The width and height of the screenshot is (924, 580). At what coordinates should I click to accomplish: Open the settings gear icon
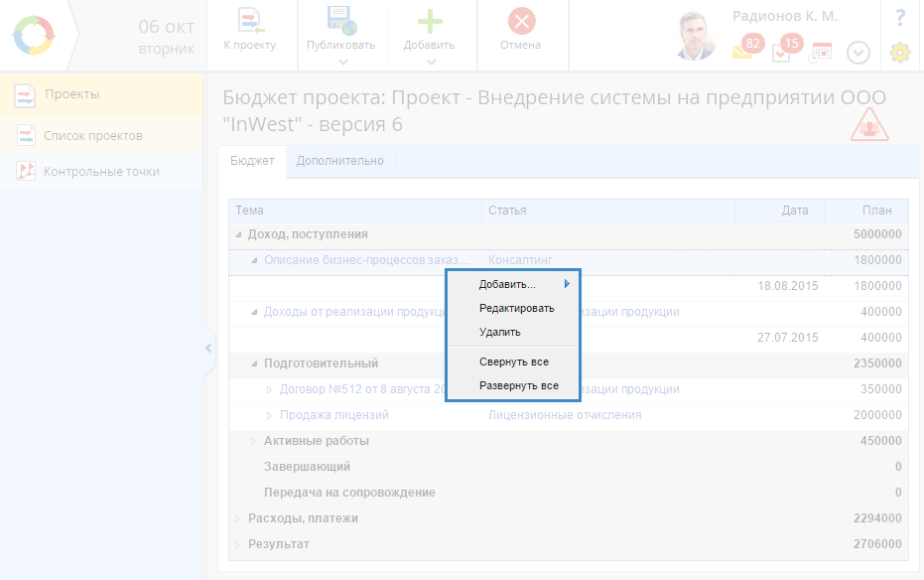[x=899, y=53]
